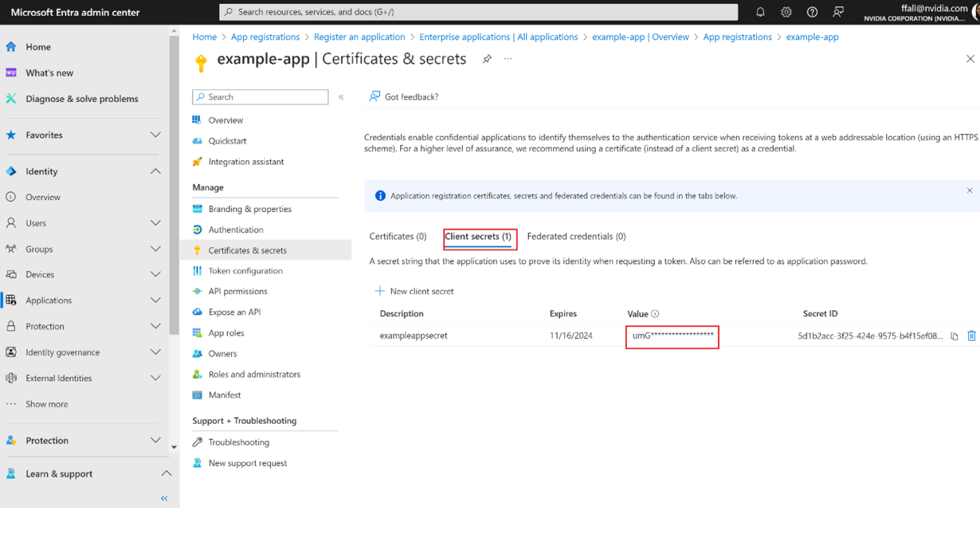Screen dimensions: 980x542
Task: Expand the Users section
Action: click(155, 223)
